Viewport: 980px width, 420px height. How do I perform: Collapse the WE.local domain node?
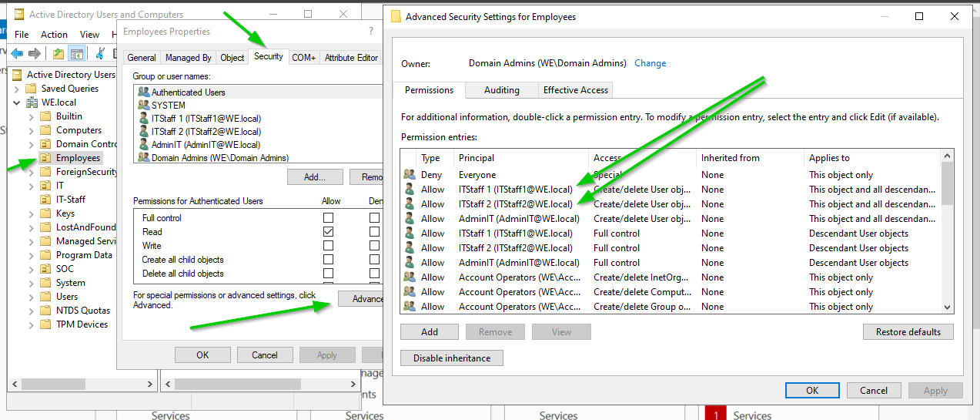[x=17, y=102]
